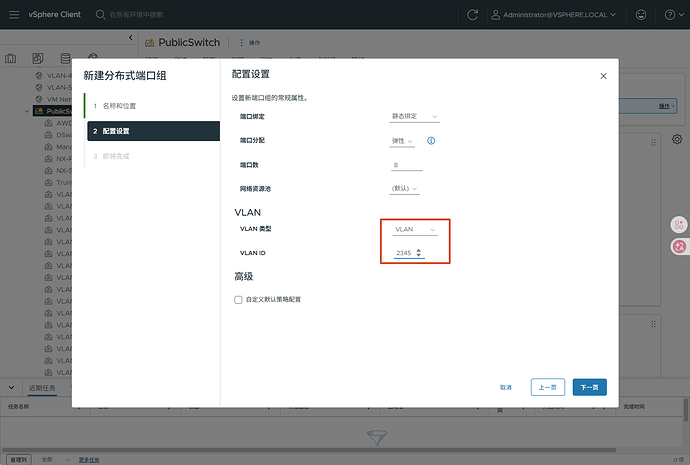The image size is (690, 465).
Task: Collapse the recent tasks pane chevron
Action: pos(11,388)
